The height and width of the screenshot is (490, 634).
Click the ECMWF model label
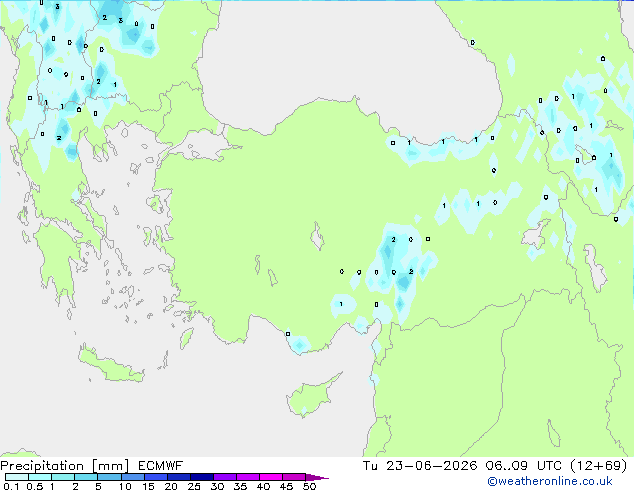(x=160, y=466)
